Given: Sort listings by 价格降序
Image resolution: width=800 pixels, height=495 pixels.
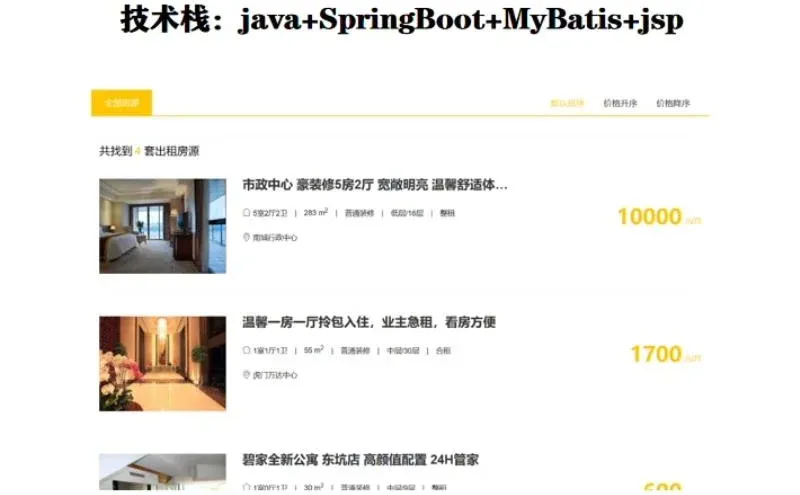Looking at the screenshot, I should coord(673,103).
